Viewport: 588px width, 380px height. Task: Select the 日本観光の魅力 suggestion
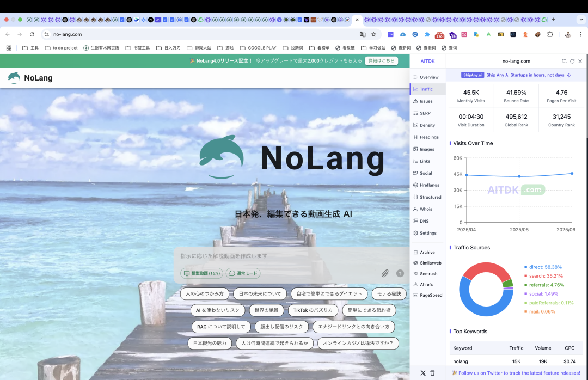point(210,343)
